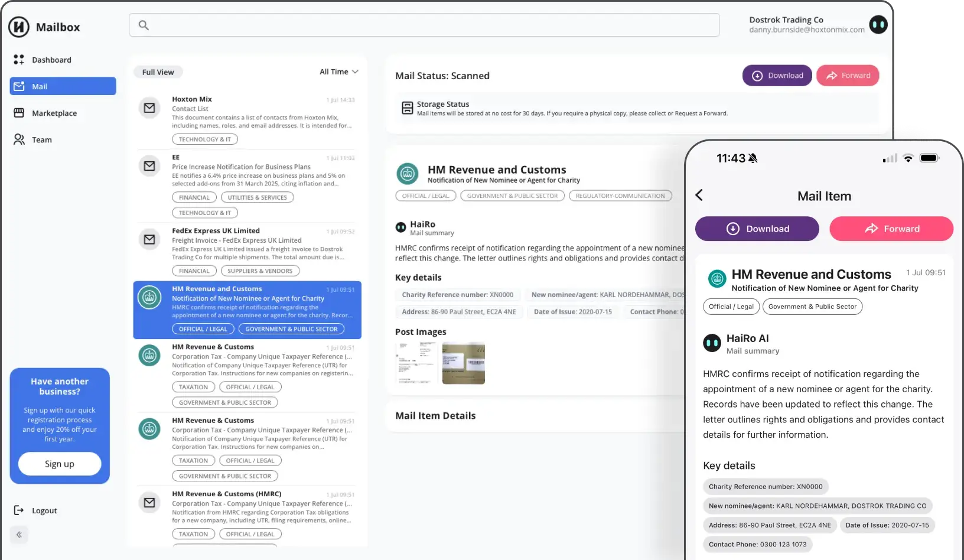
Task: Click the user avatar icon top right
Action: 878,25
